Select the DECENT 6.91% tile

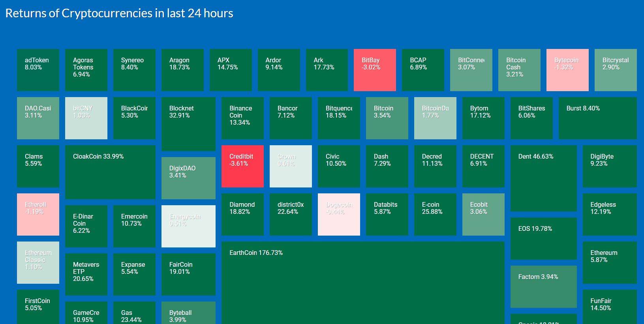pyautogui.click(x=483, y=166)
